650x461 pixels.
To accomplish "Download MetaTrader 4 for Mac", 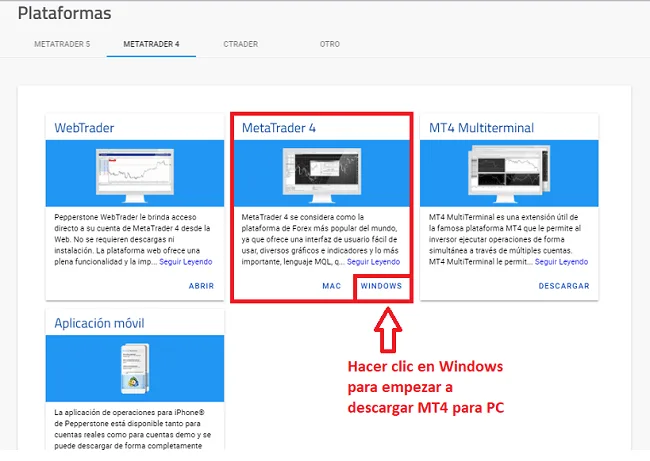I will [x=332, y=286].
